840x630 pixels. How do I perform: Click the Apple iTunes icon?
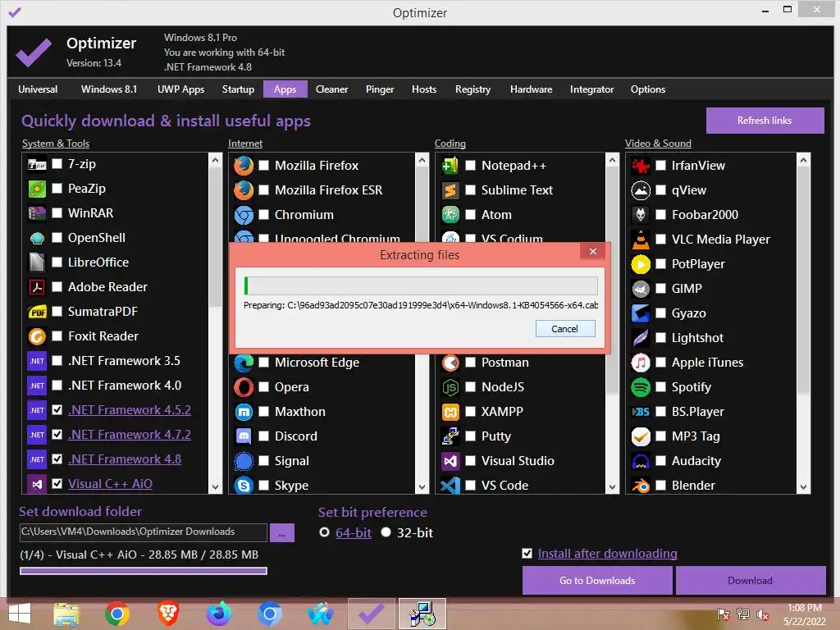[641, 363]
